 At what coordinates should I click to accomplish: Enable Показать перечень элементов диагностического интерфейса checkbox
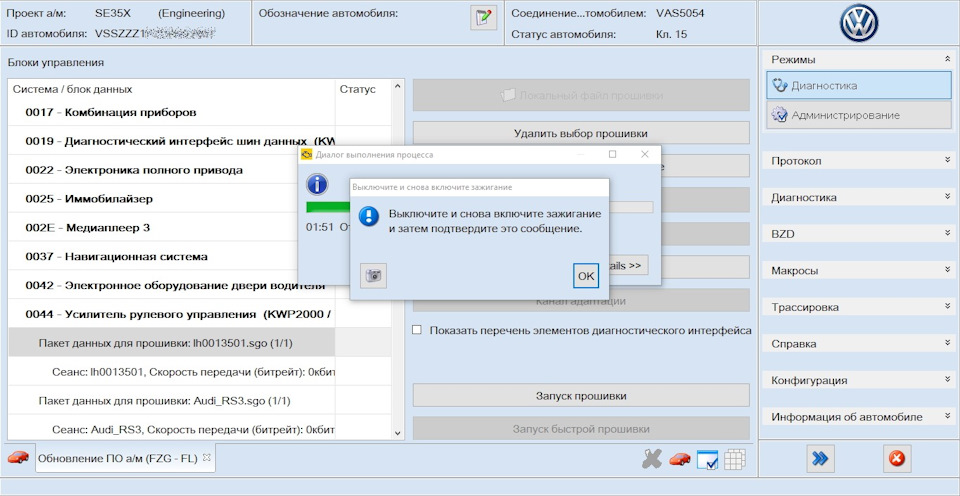click(417, 330)
